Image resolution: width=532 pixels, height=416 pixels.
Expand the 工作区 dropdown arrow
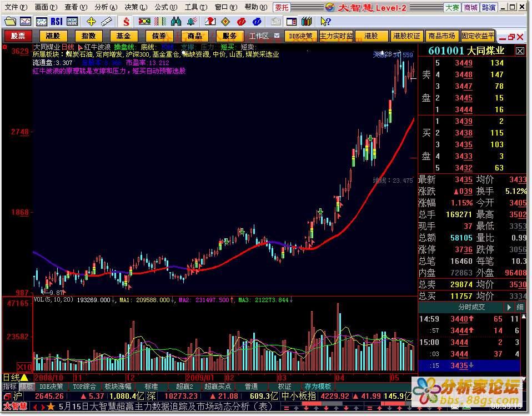(277, 36)
